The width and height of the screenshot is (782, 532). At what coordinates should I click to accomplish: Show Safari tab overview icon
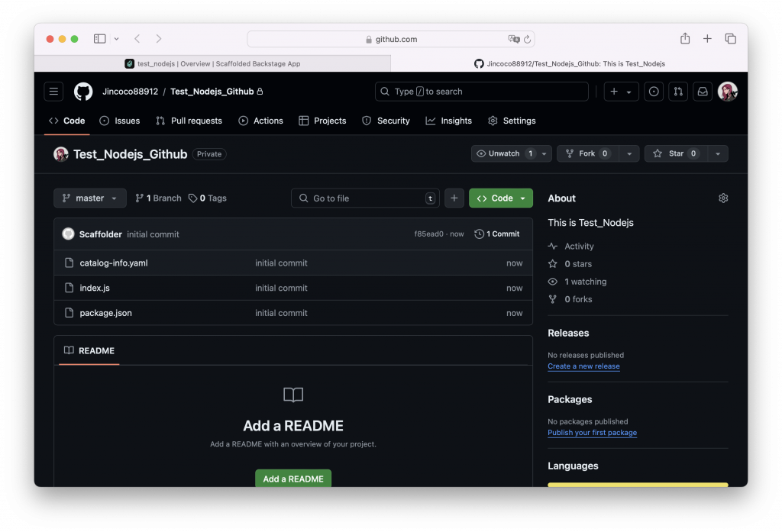[x=731, y=39]
